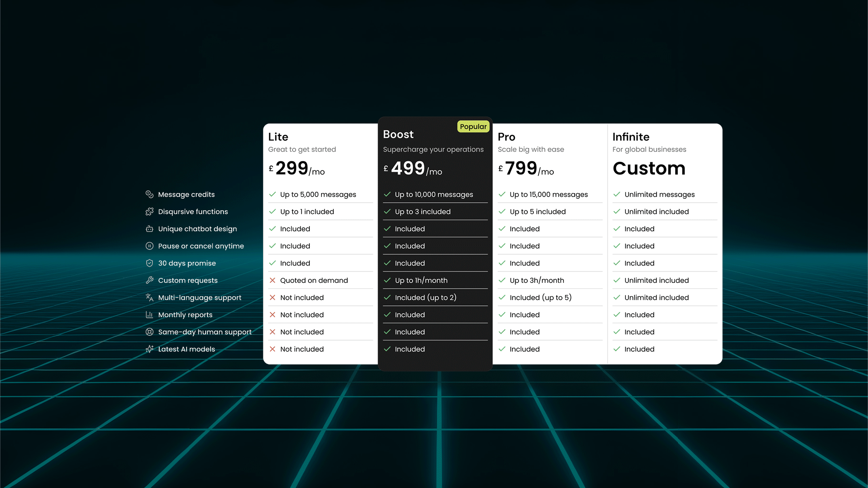
Task: Click the checkmark beside Unlimited messages
Action: (x=617, y=194)
